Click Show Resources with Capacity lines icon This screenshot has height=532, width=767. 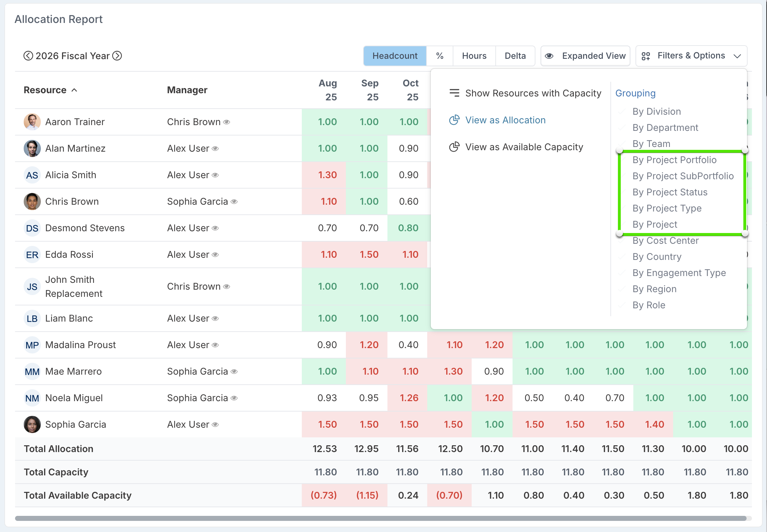[454, 93]
